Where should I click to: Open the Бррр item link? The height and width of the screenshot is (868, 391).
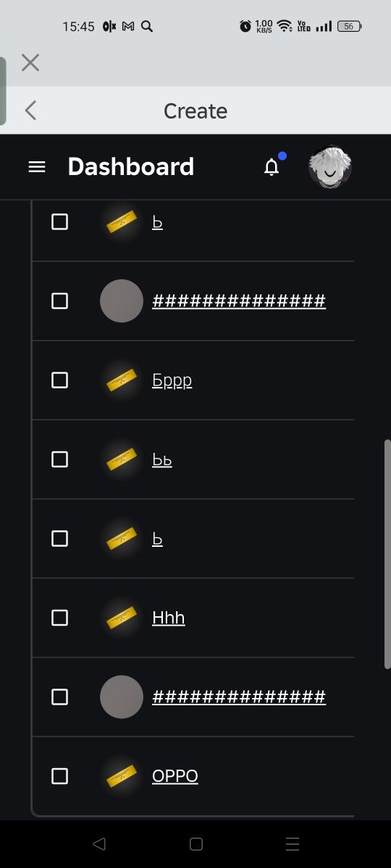[172, 380]
